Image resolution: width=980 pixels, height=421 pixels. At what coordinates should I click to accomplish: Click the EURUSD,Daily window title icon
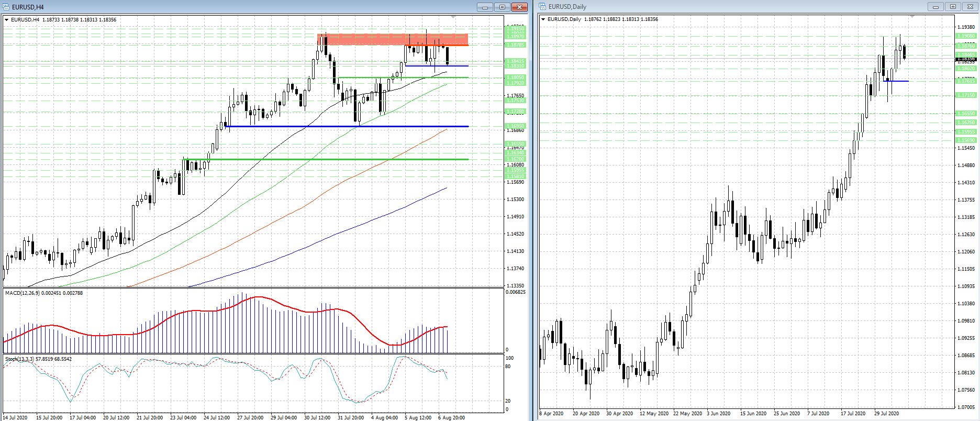click(x=543, y=6)
